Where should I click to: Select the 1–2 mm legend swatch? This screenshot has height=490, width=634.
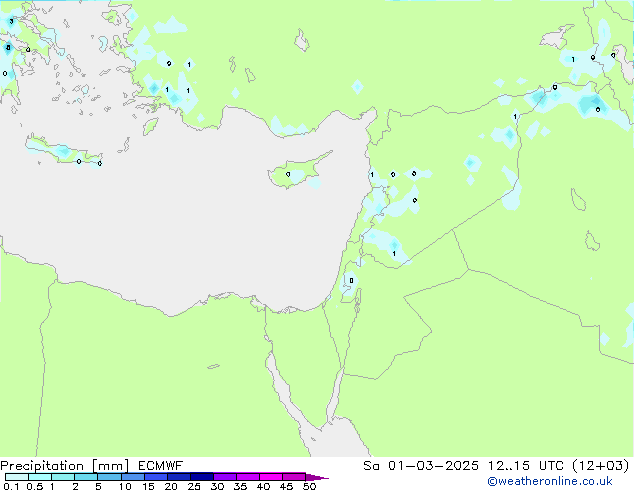pyautogui.click(x=63, y=477)
